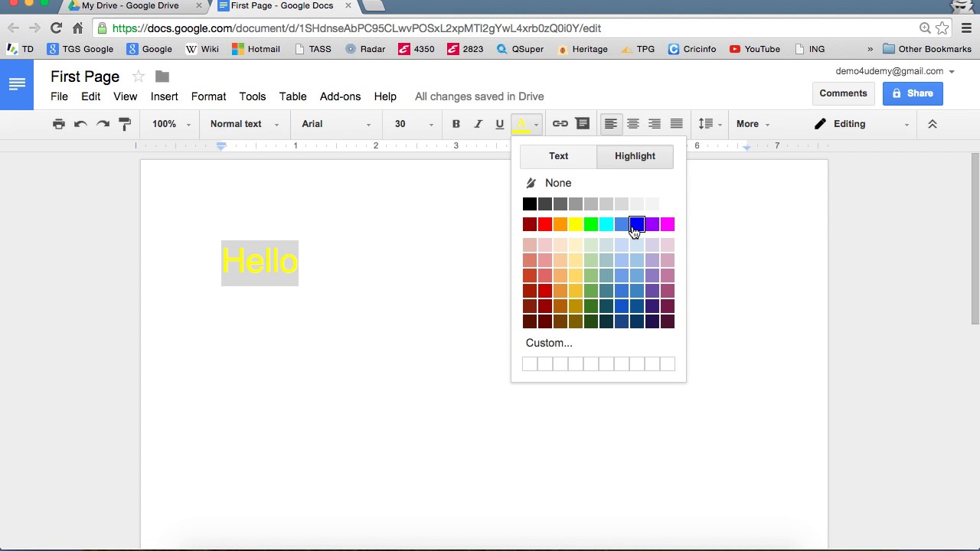
Task: Open the Editing mode dropdown
Action: coord(862,124)
